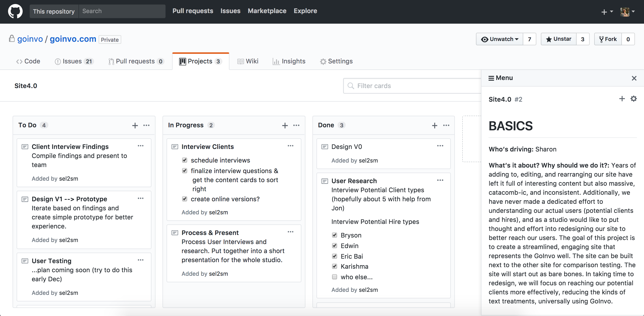Screen dimensions: 644x316
Task: Uncheck Karishma checkbox
Action: click(x=335, y=266)
